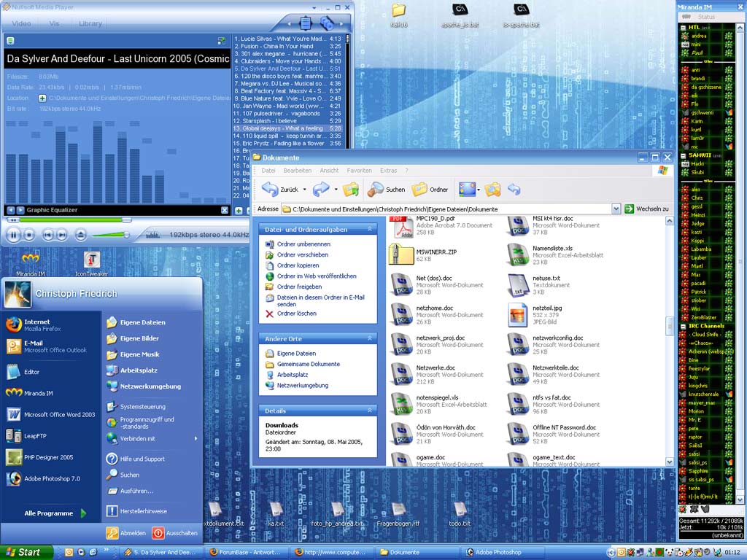This screenshot has width=747, height=560.
Task: Switch to previous visualization left arrow
Action: [x=10, y=210]
